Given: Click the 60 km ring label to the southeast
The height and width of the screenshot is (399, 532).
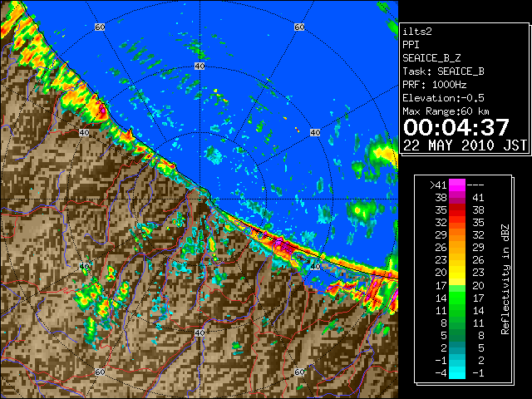Looking at the screenshot, I should click(299, 372).
